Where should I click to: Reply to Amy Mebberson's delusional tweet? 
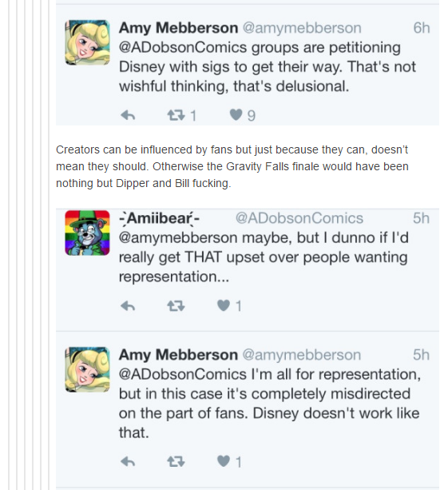coord(128,116)
